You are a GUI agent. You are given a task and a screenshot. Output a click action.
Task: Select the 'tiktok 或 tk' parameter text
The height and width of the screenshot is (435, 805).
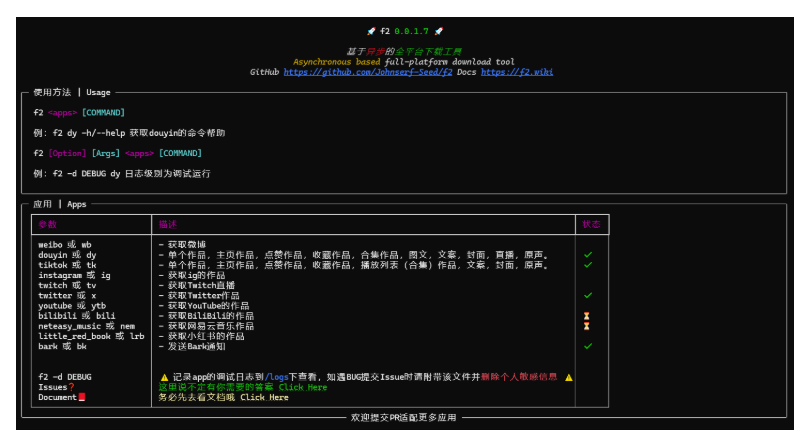point(67,265)
